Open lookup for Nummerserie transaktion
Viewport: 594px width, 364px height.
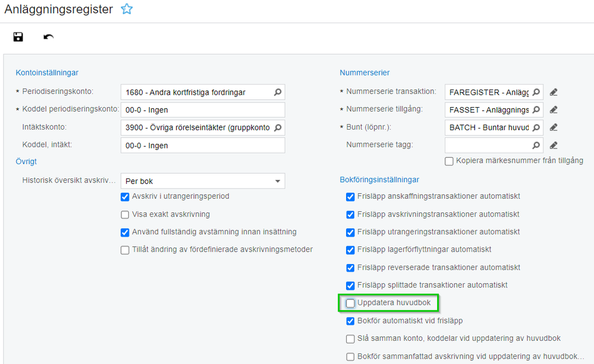click(x=536, y=92)
